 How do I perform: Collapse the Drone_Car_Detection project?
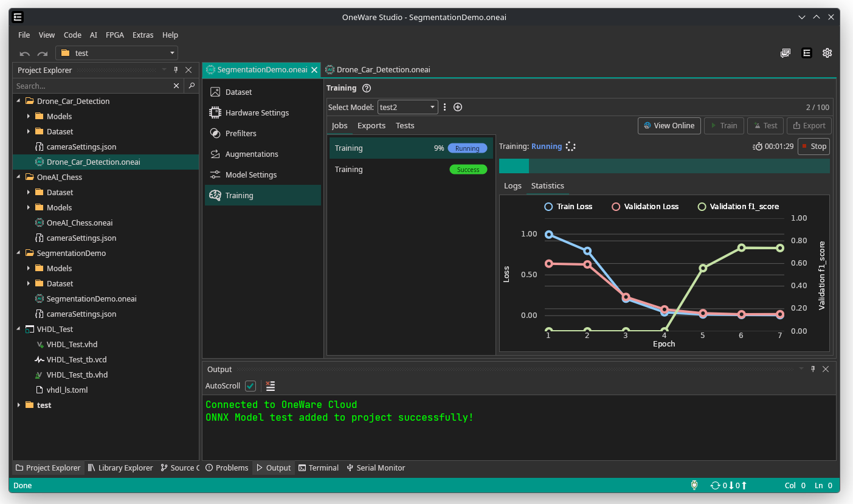click(19, 101)
